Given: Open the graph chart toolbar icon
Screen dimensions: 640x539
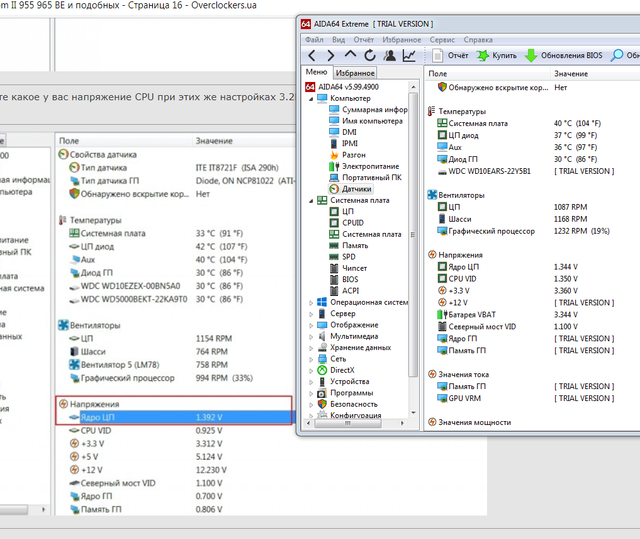Looking at the screenshot, I should pyautogui.click(x=409, y=55).
